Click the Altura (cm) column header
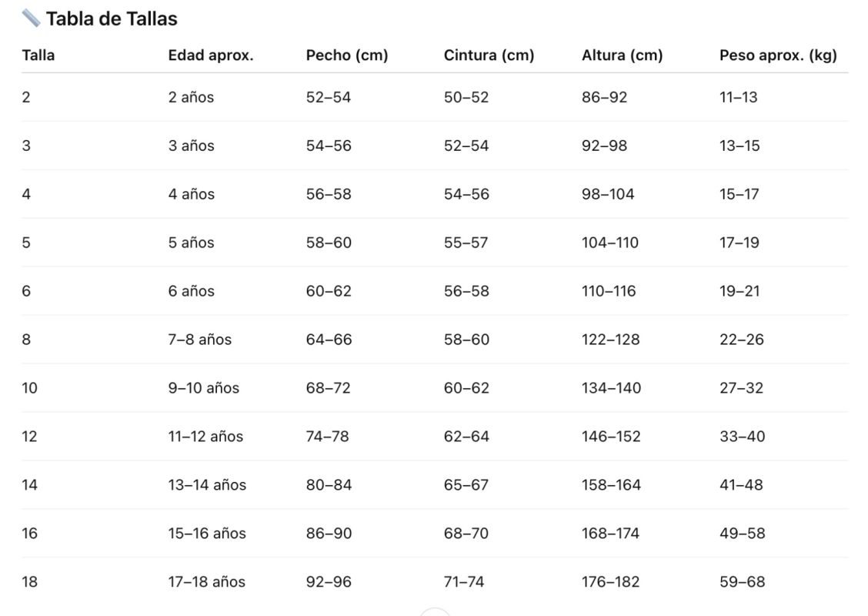Screen dimensions: 868x616 622,55
